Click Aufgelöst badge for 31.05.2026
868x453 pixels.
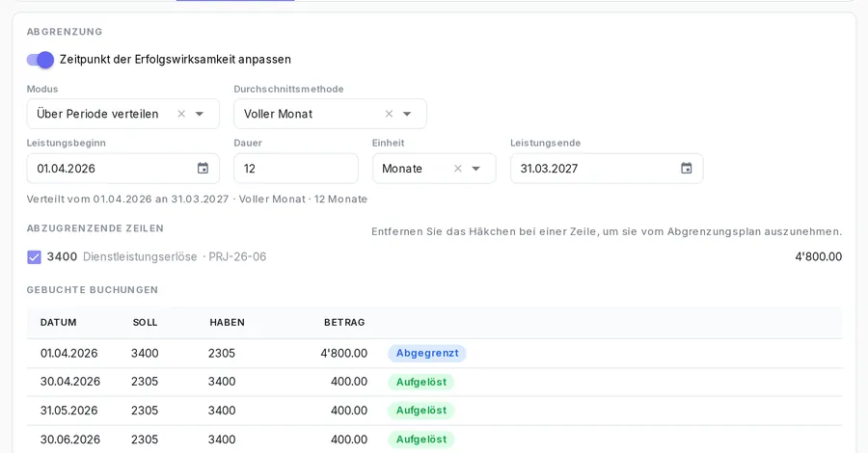421,411
